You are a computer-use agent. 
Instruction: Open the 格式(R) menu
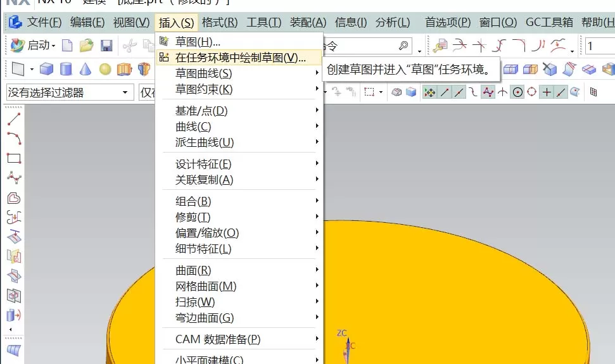click(x=220, y=22)
